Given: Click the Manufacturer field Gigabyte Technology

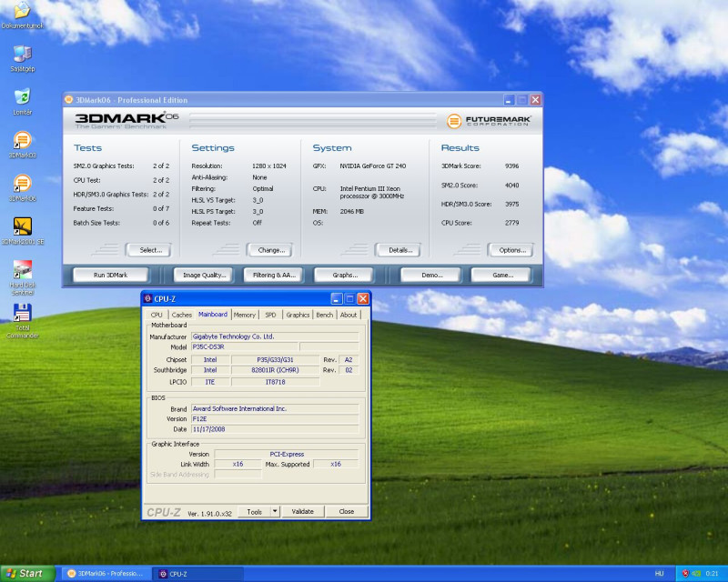Looking at the screenshot, I should tap(275, 336).
